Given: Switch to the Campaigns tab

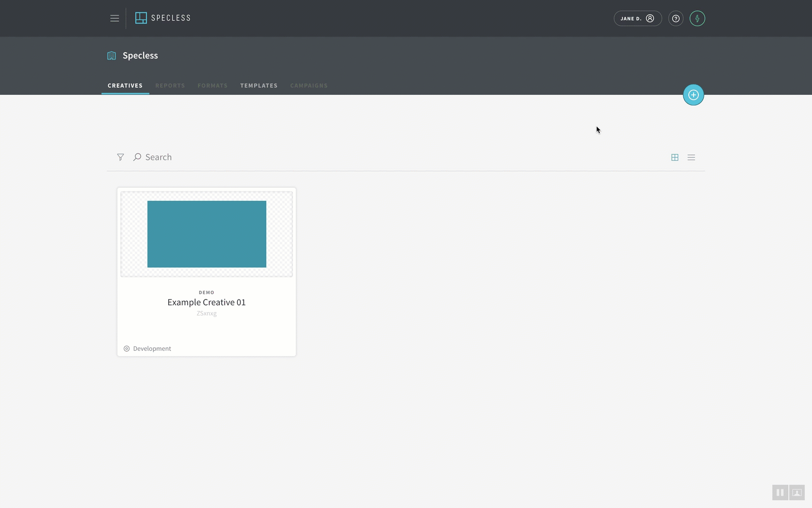Looking at the screenshot, I should pos(309,86).
